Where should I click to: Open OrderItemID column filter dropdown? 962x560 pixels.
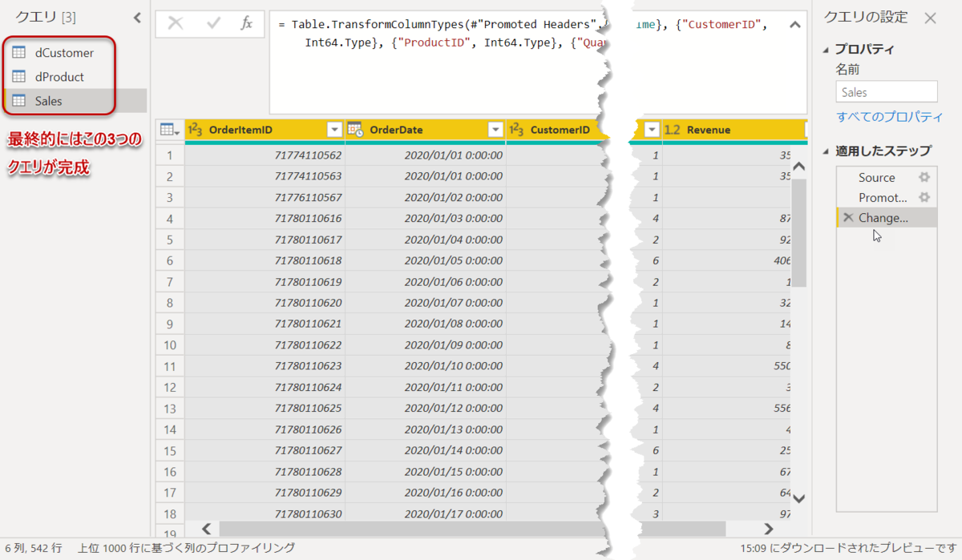point(334,130)
